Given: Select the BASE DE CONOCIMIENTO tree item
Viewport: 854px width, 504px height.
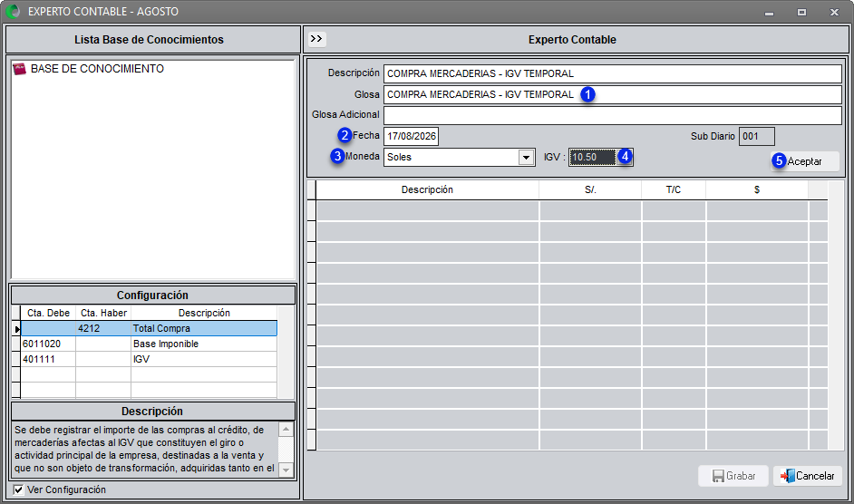Looking at the screenshot, I should [x=97, y=69].
